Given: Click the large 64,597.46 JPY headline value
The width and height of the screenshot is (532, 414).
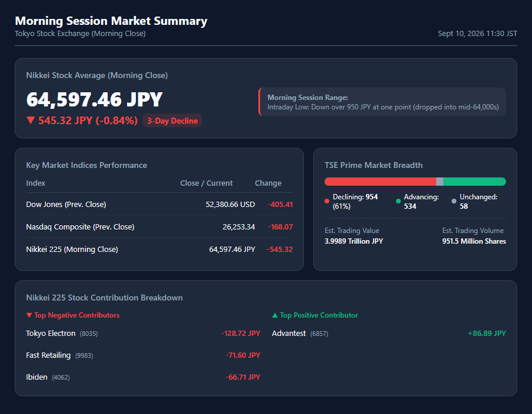Looking at the screenshot, I should 95,99.
